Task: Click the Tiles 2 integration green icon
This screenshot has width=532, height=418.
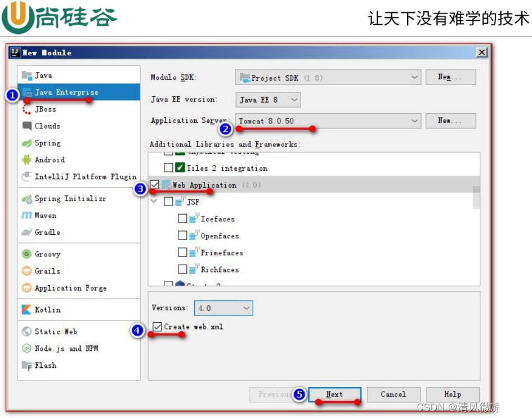Action: click(180, 168)
